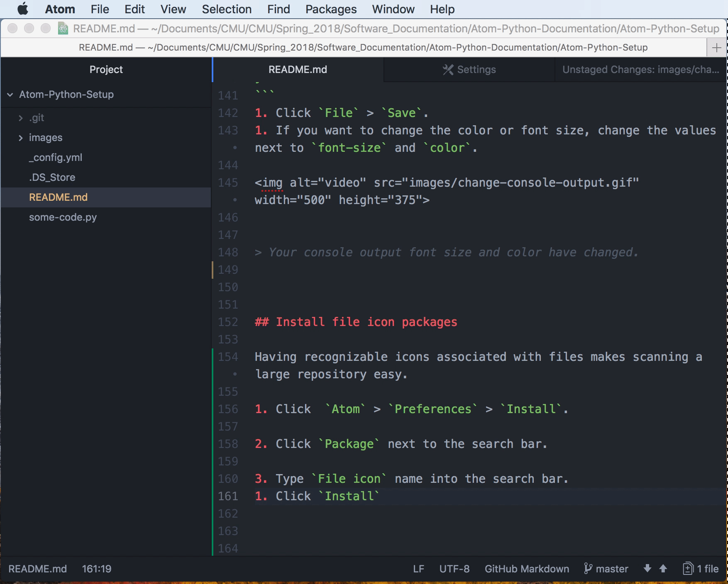The width and height of the screenshot is (728, 584).
Task: Click the push up arrow icon
Action: pyautogui.click(x=663, y=568)
